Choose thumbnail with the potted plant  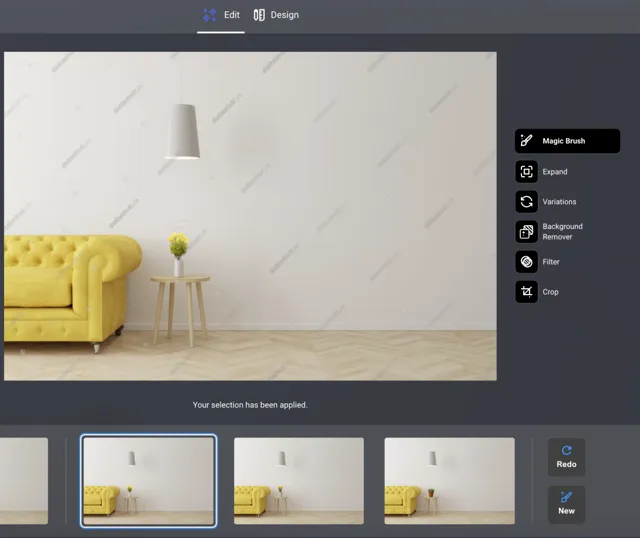(449, 481)
